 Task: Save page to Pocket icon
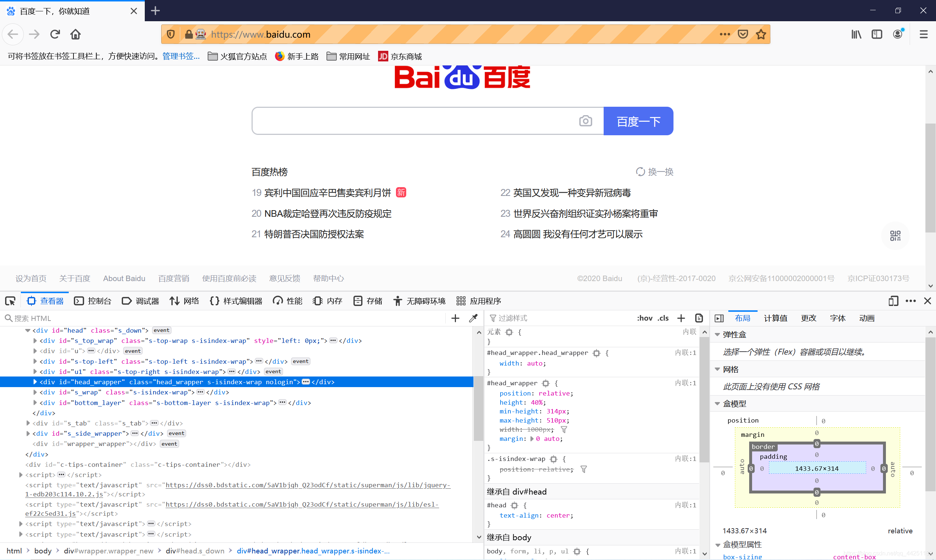(x=743, y=34)
